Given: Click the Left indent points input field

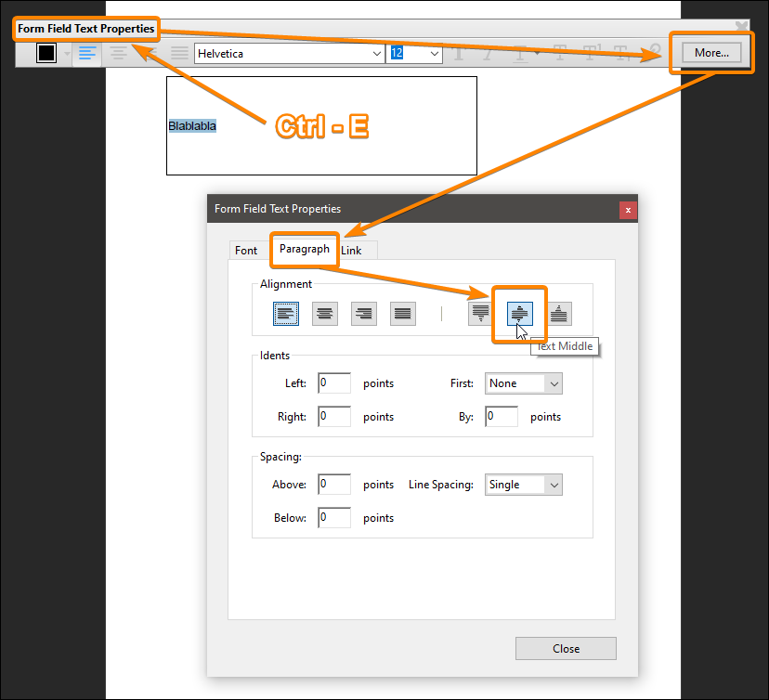Looking at the screenshot, I should click(x=333, y=382).
